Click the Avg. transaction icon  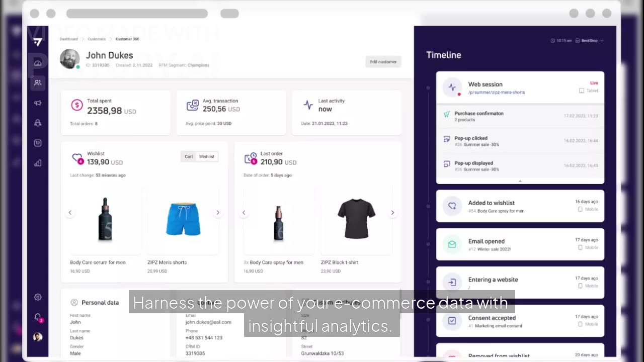(x=193, y=105)
